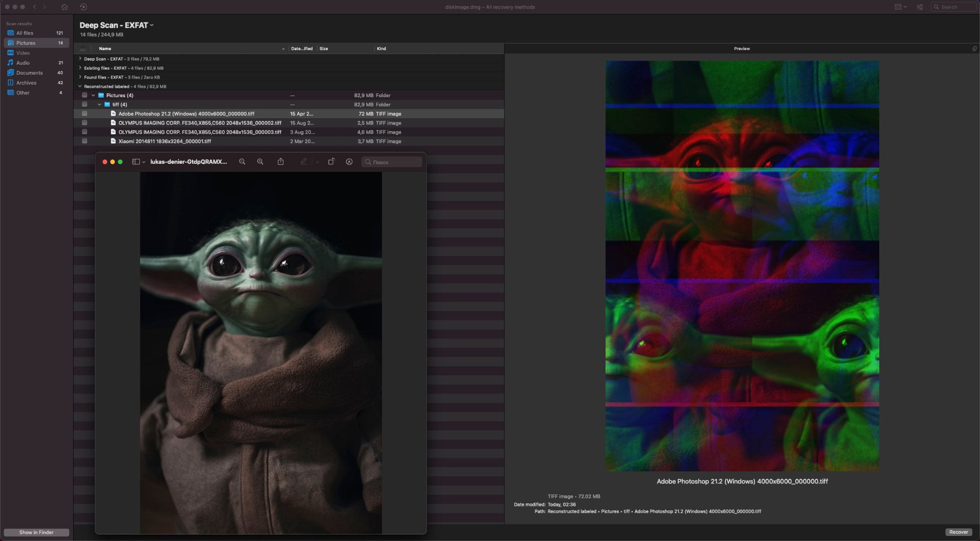This screenshot has height=541, width=980.
Task: Click the corrupted TIFF preview image
Action: (742, 266)
